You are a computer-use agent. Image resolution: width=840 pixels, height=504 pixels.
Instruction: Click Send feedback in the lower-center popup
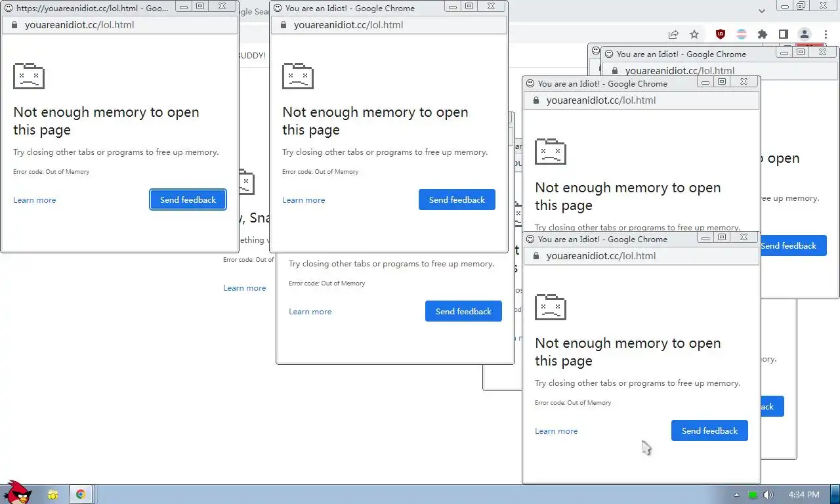pos(463,311)
